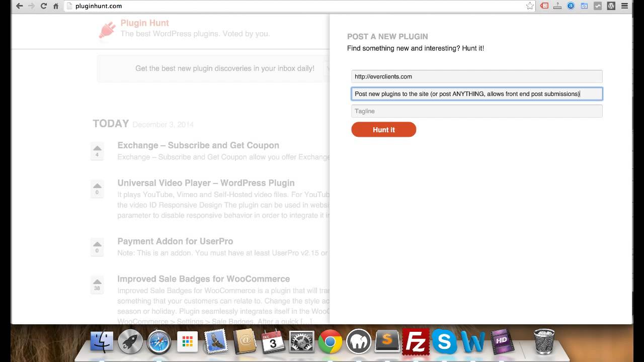
Task: Upvote Improved Sale Badges for WooCommerce
Action: tap(97, 285)
